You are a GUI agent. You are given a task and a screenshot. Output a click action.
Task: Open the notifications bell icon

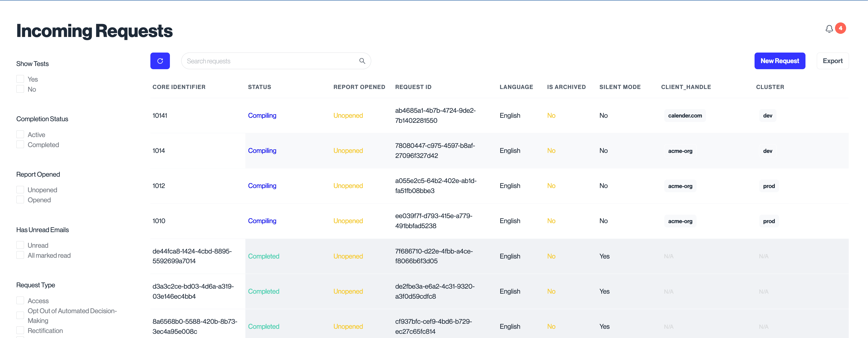click(829, 29)
